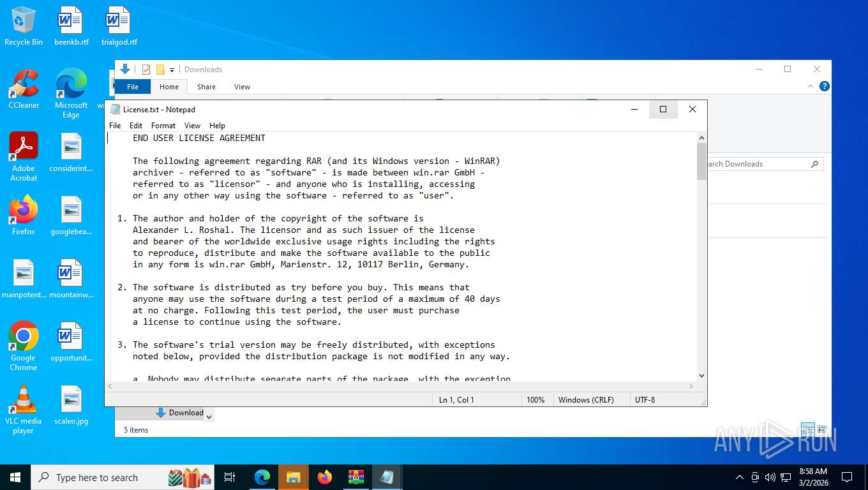Image resolution: width=868 pixels, height=490 pixels.
Task: Launch Google Chrome from the desktop
Action: click(x=24, y=346)
